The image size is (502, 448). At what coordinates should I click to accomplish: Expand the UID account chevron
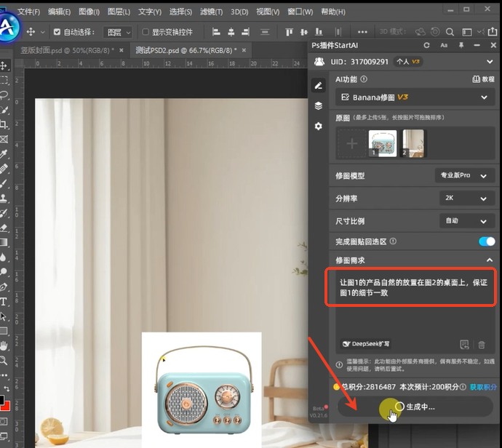[490, 61]
